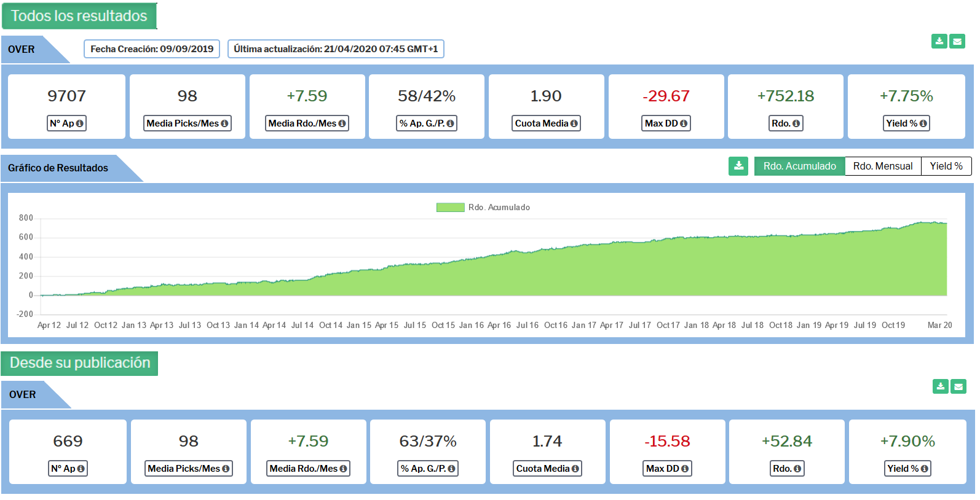Show info for top Max DD

click(683, 123)
